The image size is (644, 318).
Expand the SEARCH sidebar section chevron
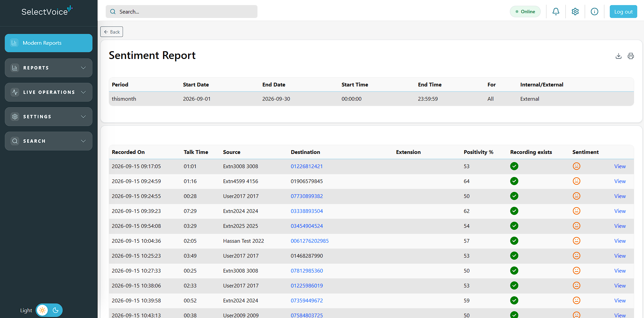tap(83, 141)
